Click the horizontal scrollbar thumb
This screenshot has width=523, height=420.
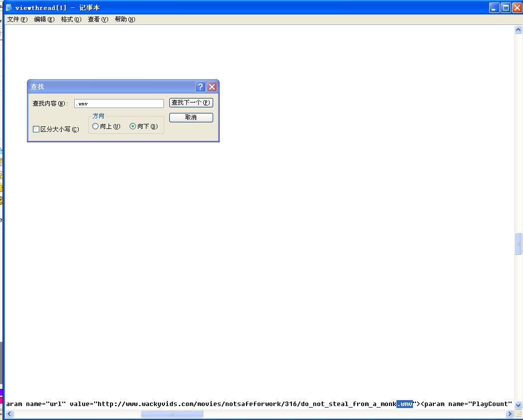172,414
